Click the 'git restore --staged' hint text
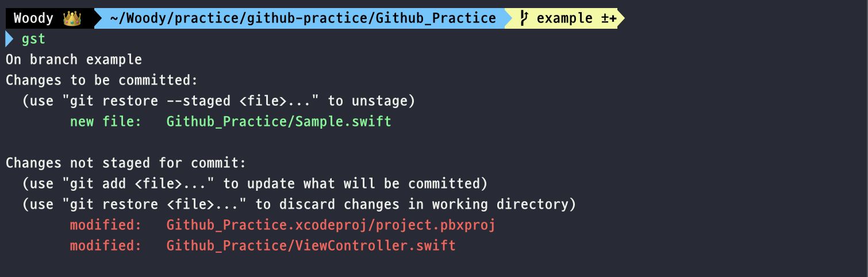The height and width of the screenshot is (277, 868). click(x=150, y=101)
